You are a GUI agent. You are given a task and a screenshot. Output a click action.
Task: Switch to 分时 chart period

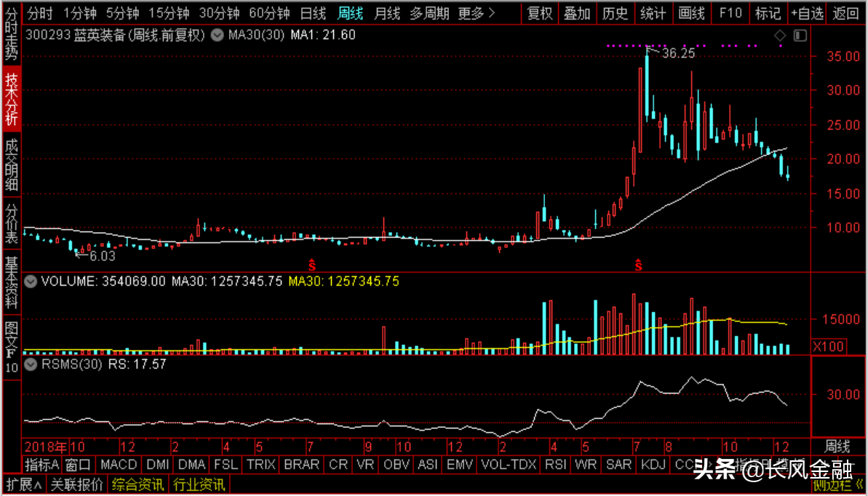[x=41, y=13]
